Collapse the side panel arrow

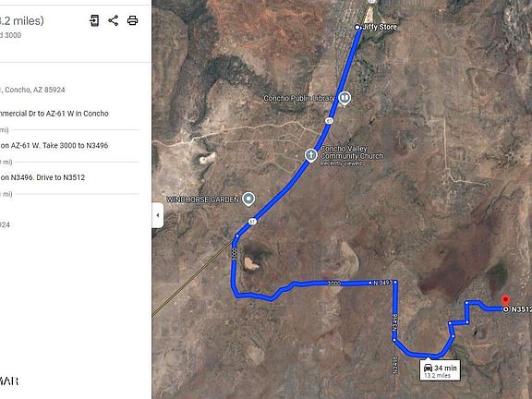coord(158,215)
